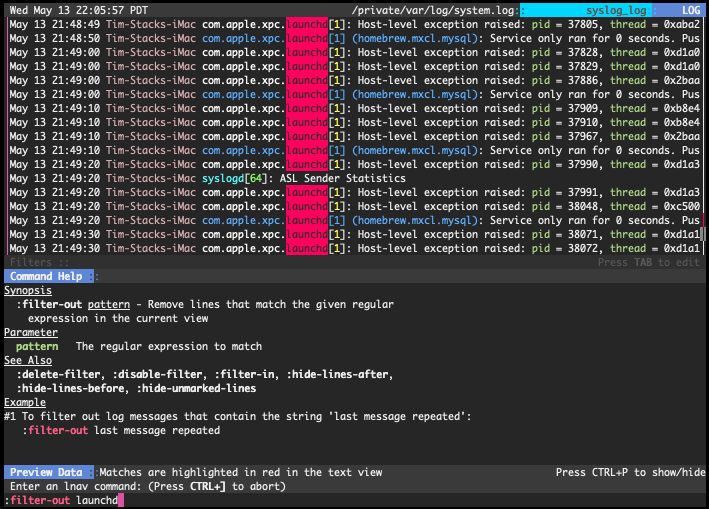This screenshot has width=709, height=509.
Task: Click the 'Press CTRL+P to show/hide' hint
Action: tap(630, 472)
